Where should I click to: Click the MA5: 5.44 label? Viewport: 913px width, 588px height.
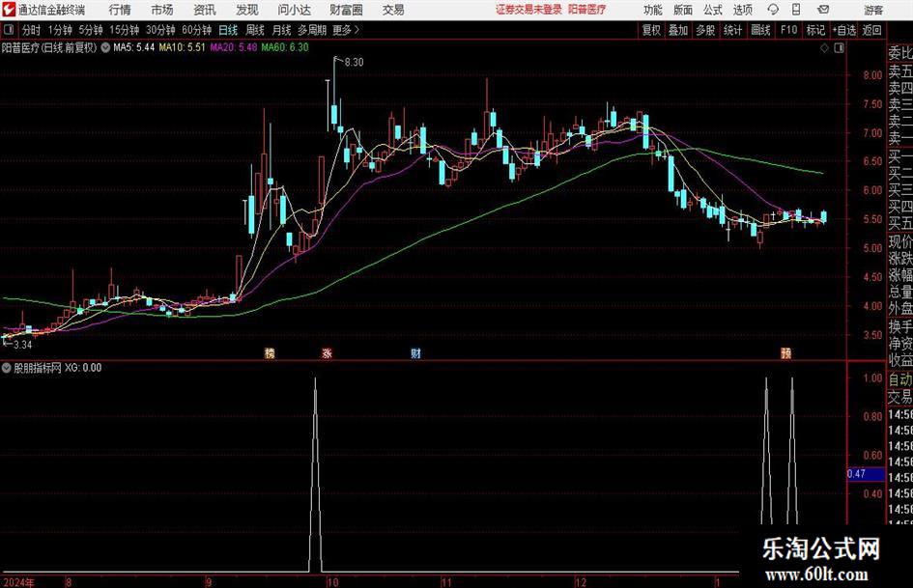(134, 47)
